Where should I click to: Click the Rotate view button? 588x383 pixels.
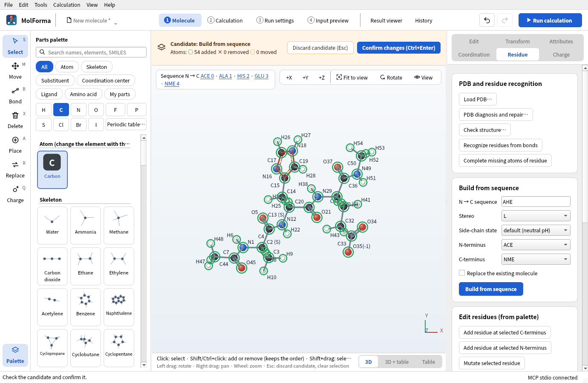(391, 77)
